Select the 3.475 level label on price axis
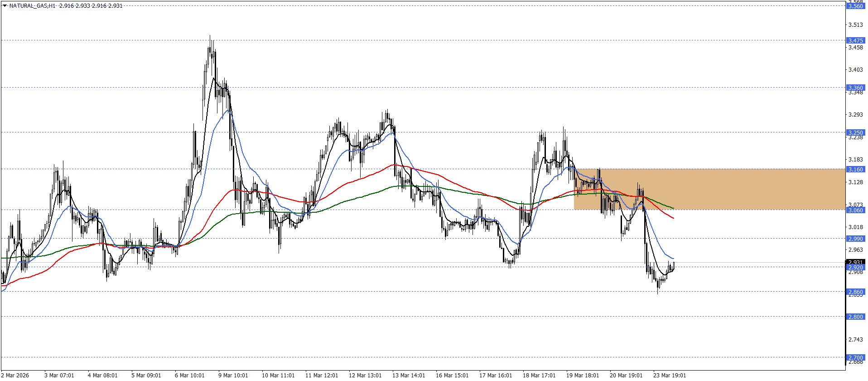Image resolution: width=868 pixels, height=381 pixels. [x=855, y=40]
